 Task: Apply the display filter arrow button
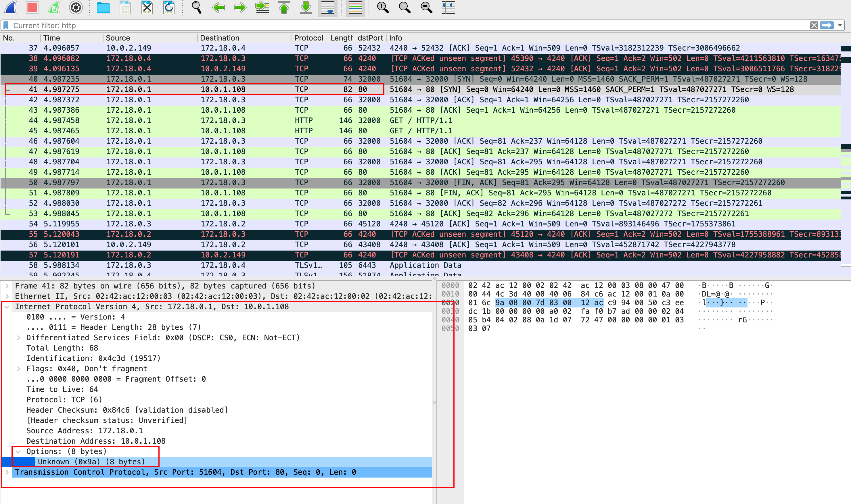click(827, 26)
